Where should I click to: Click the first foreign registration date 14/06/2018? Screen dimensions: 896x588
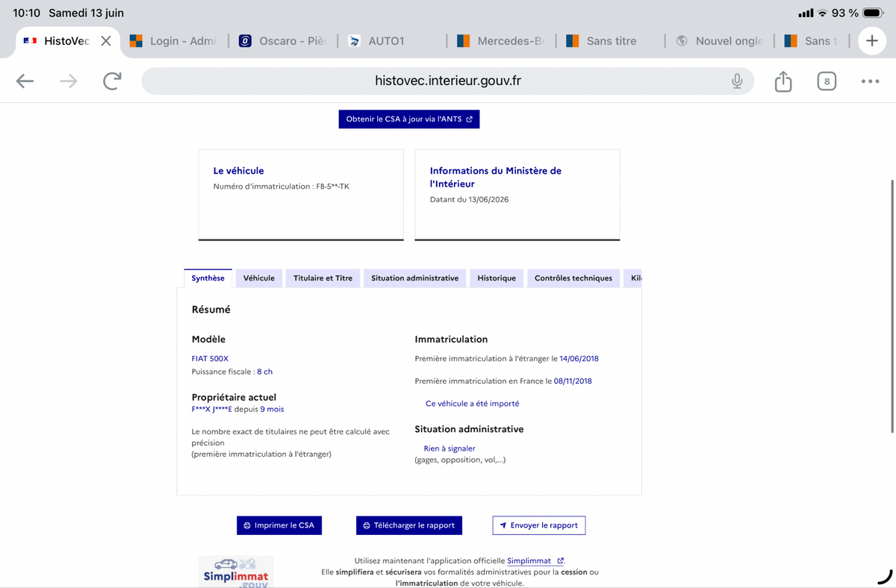579,359
